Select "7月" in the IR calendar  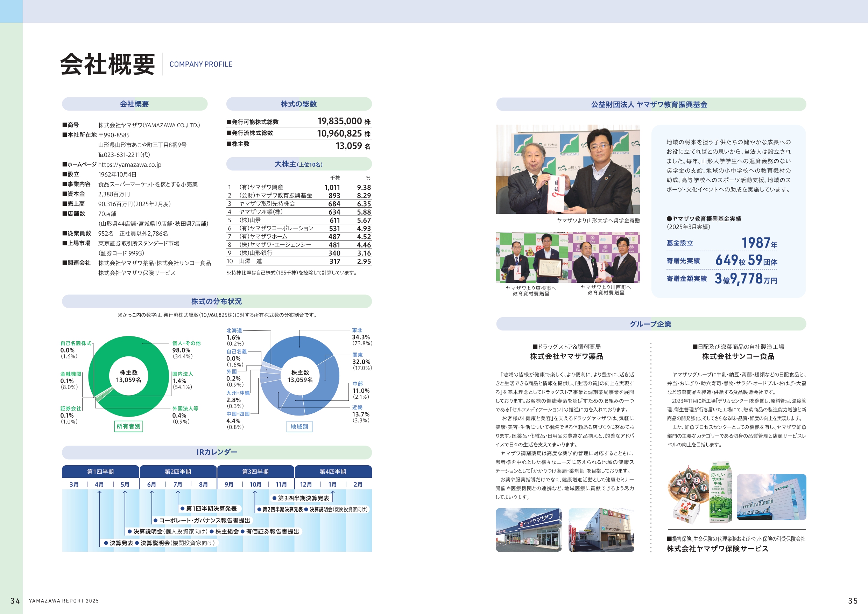pyautogui.click(x=178, y=484)
